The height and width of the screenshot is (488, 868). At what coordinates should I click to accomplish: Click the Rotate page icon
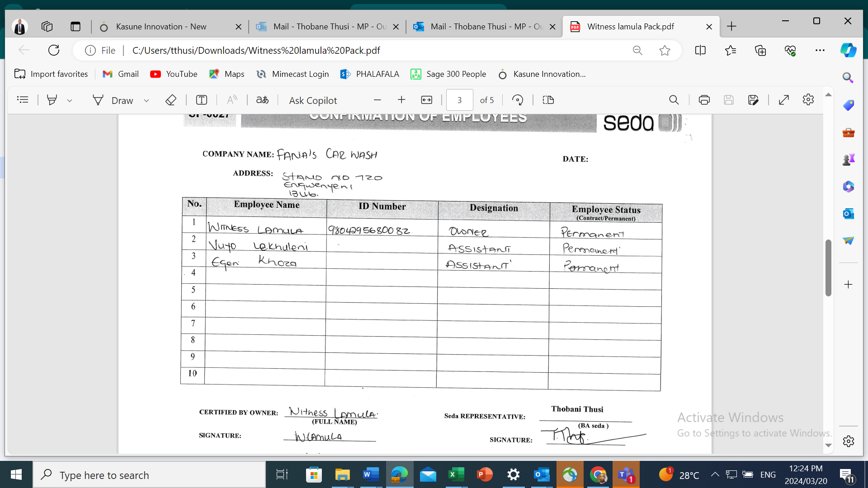[x=518, y=100]
